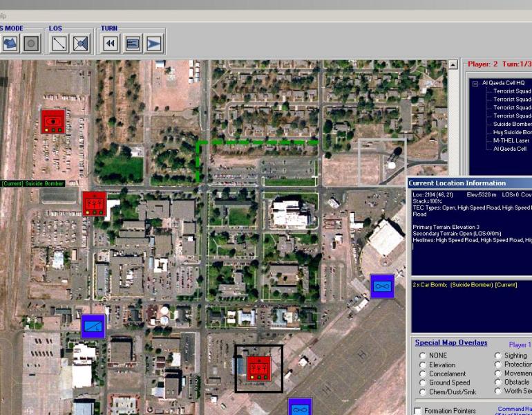Image resolution: width=532 pixels, height=415 pixels.
Task: Select the selected red unit in black box
Action: pos(259,368)
